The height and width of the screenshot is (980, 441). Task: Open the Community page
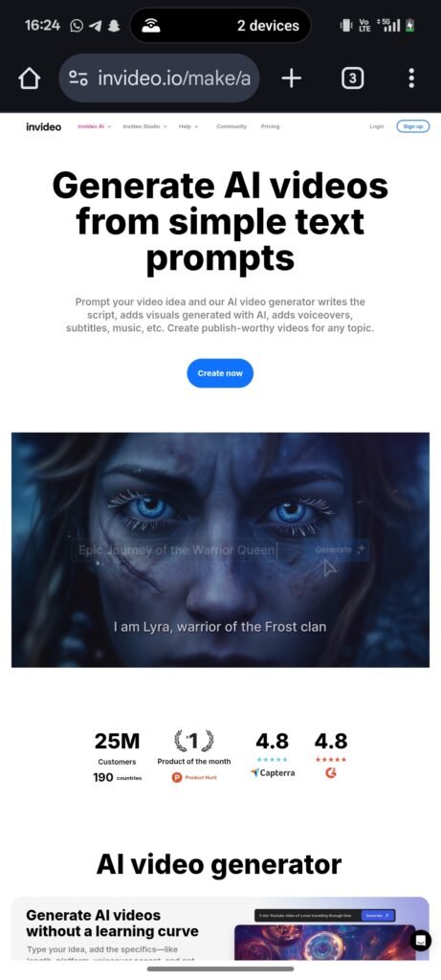point(232,126)
